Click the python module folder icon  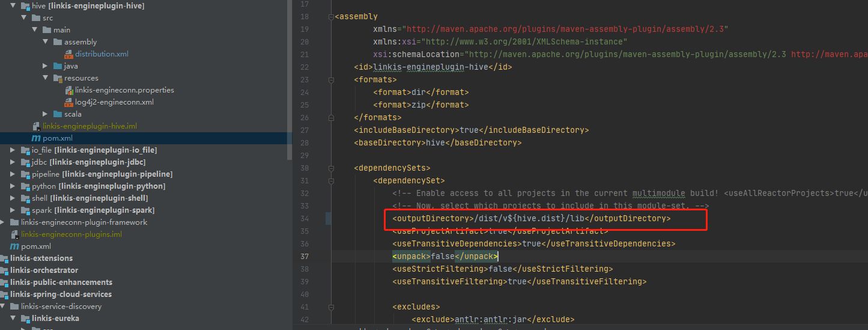(x=25, y=186)
